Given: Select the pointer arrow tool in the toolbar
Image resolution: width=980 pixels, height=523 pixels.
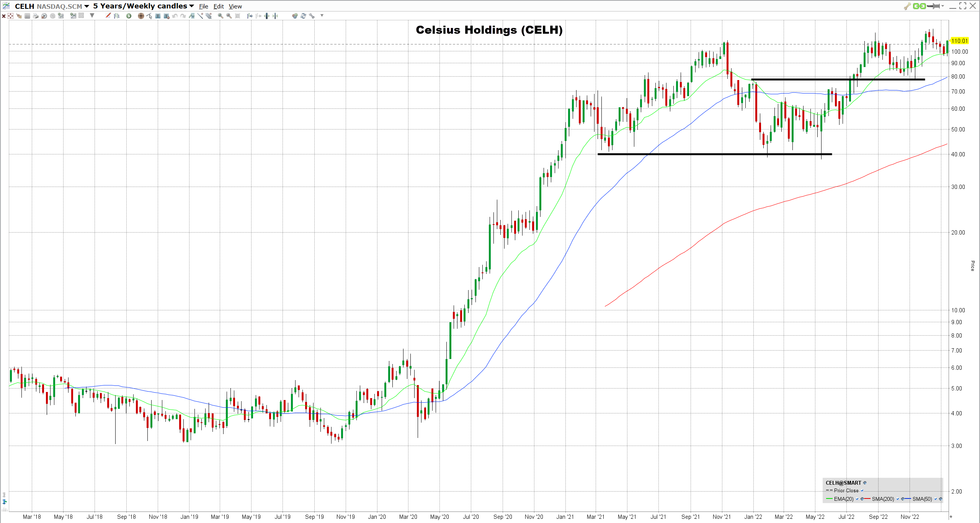Looking at the screenshot, I should click(149, 16).
